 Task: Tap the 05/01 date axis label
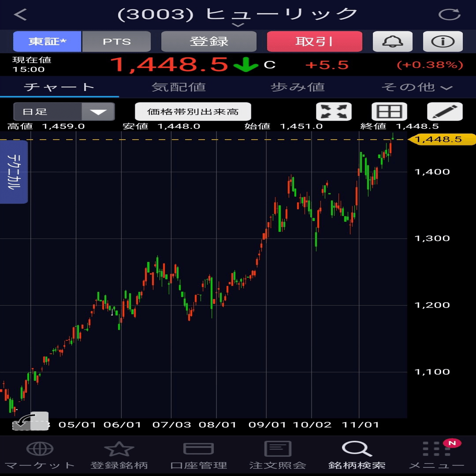pos(77,425)
